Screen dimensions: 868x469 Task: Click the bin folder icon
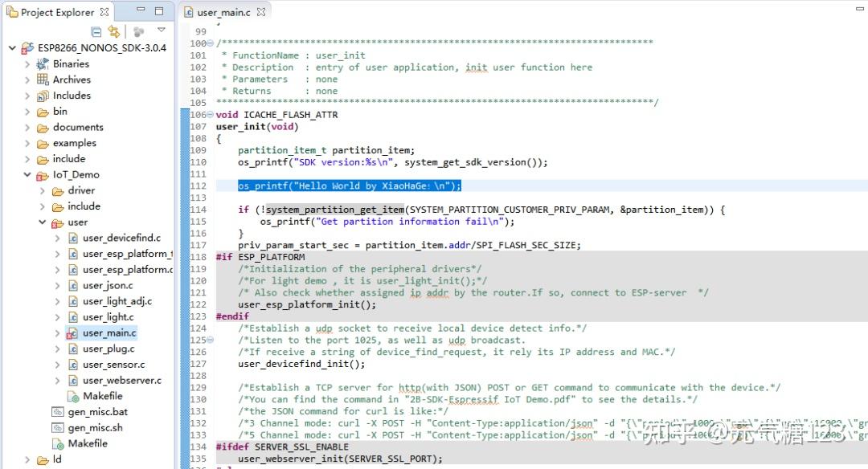(43, 112)
